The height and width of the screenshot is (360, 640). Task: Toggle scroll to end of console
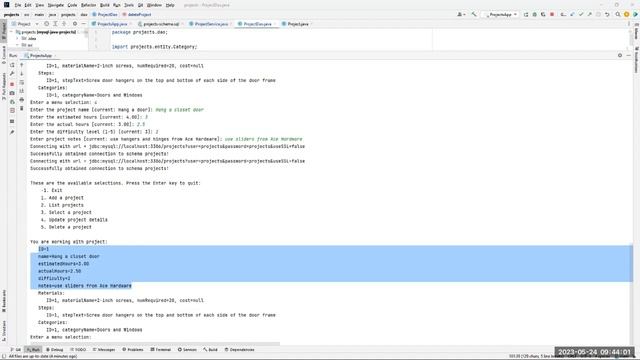[22, 91]
